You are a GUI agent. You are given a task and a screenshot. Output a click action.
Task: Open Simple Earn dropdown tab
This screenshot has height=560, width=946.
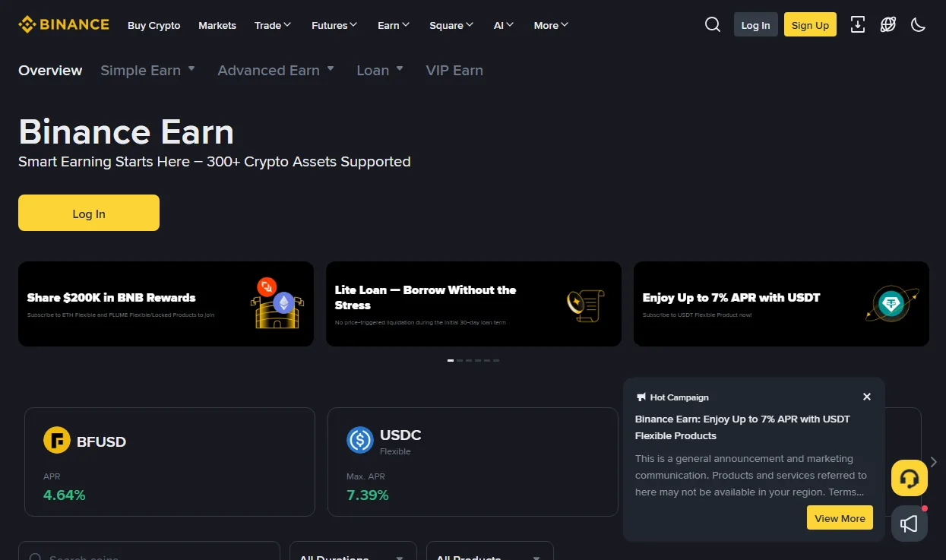point(148,70)
